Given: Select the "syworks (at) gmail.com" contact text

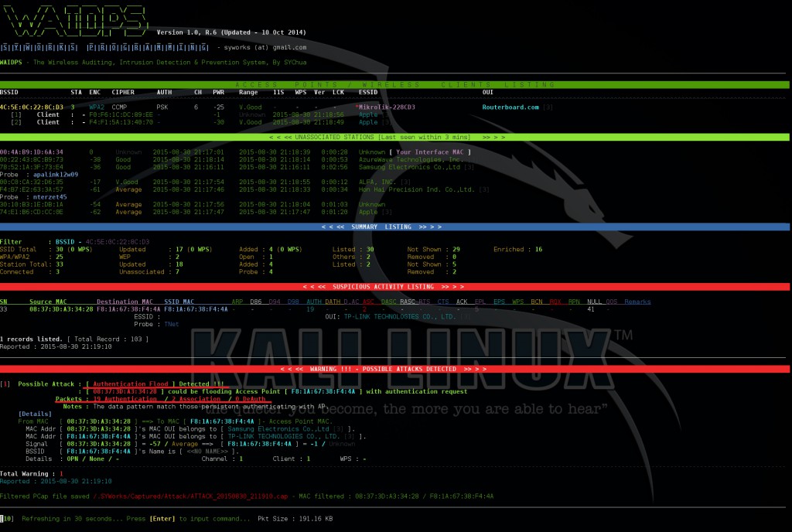Looking at the screenshot, I should tap(265, 47).
